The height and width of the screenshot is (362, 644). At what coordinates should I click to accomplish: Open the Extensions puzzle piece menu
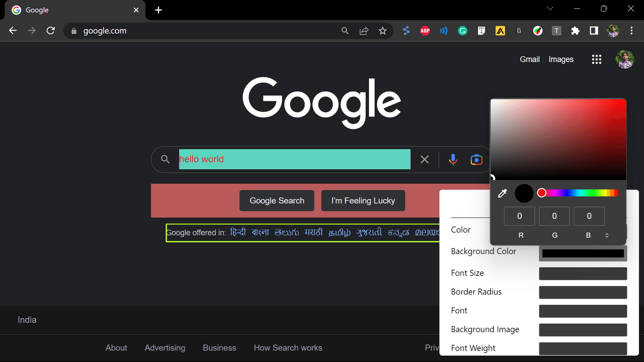[575, 31]
